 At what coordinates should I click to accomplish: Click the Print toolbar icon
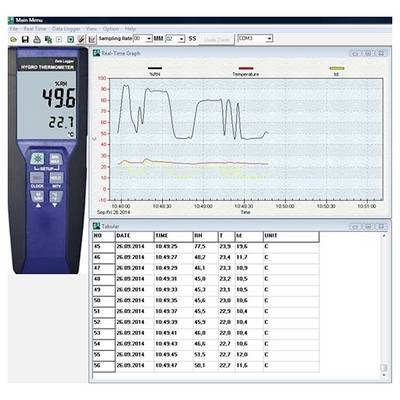point(37,39)
